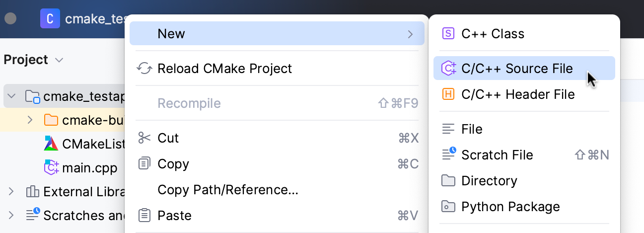Screen dimensions: 644x233
Task: Click the C++ Class icon
Action: click(x=448, y=34)
